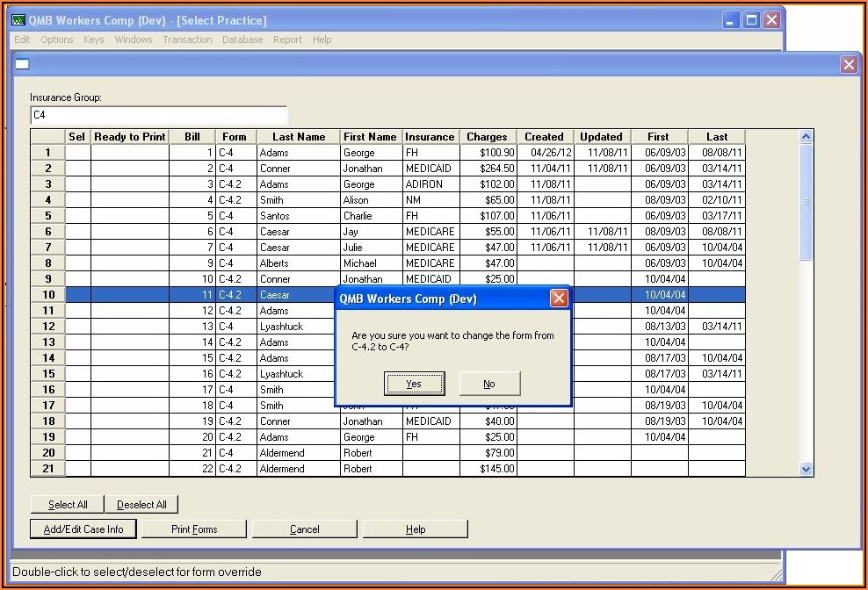868x590 pixels.
Task: Decline the form change with No
Action: (x=489, y=384)
